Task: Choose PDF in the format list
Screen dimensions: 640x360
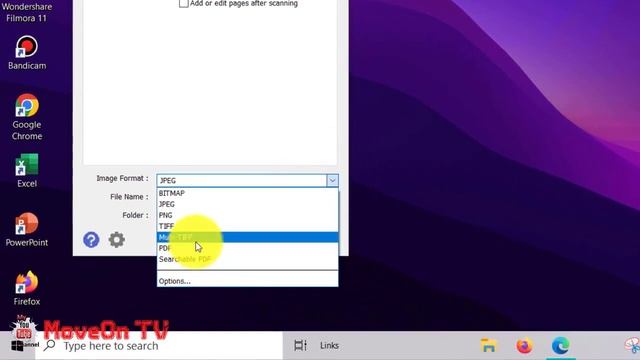Action: coord(247,248)
